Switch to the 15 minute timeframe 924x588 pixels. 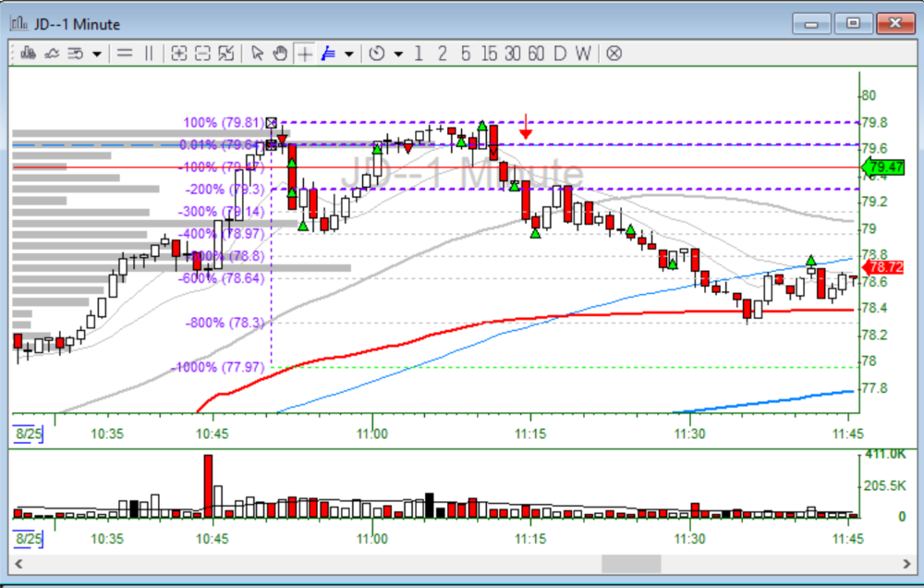(x=488, y=54)
